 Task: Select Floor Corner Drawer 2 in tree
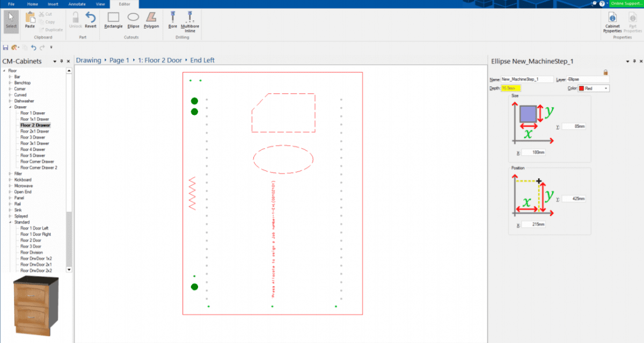coord(39,167)
